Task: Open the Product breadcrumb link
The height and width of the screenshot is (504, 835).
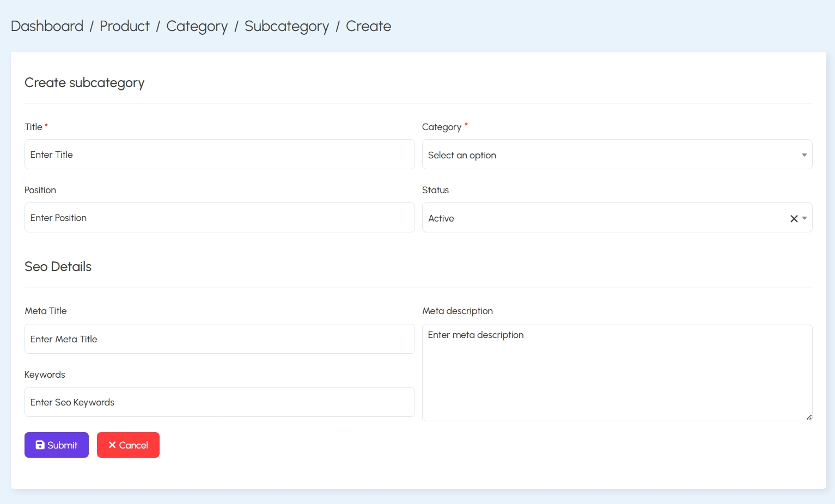Action: tap(125, 26)
